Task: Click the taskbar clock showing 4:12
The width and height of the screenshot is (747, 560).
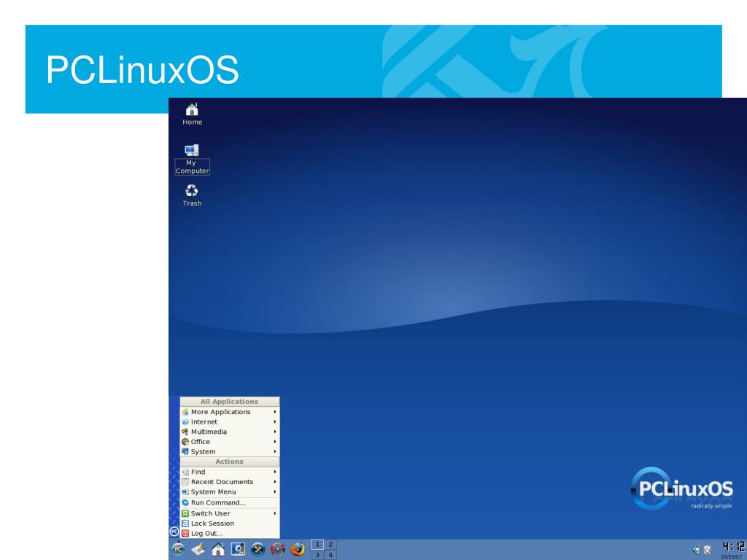Action: coord(733,548)
